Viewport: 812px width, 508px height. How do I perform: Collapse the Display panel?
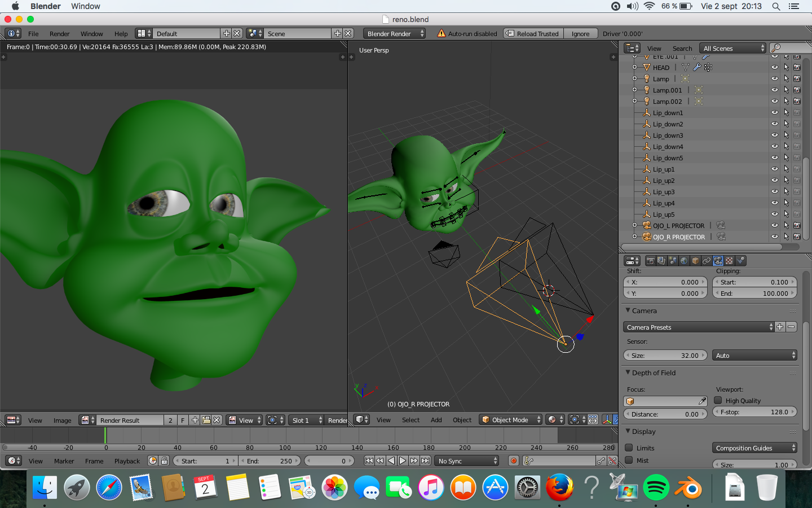coord(628,431)
